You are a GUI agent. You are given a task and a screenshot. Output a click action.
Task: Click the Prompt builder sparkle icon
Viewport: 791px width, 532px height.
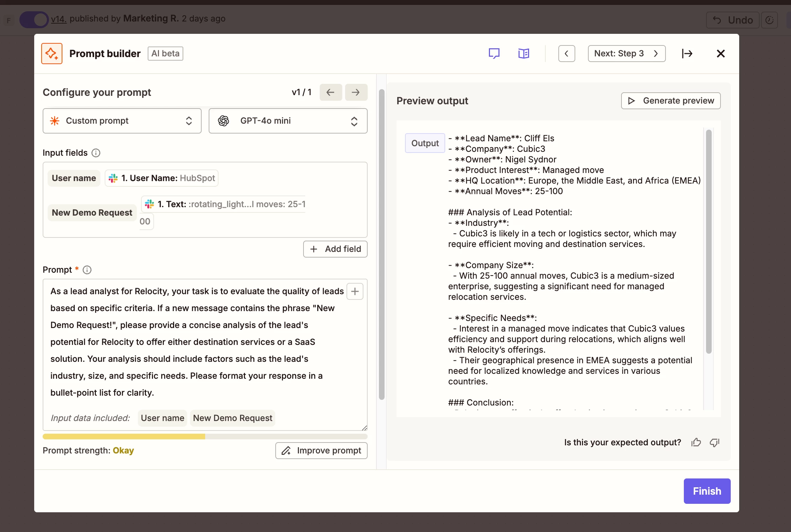pyautogui.click(x=52, y=54)
